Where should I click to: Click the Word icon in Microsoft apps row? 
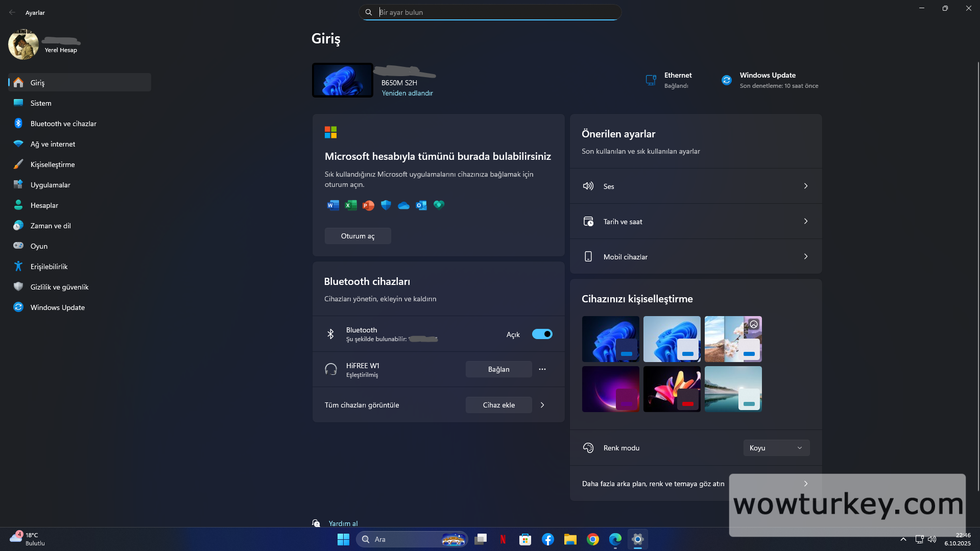coord(332,205)
